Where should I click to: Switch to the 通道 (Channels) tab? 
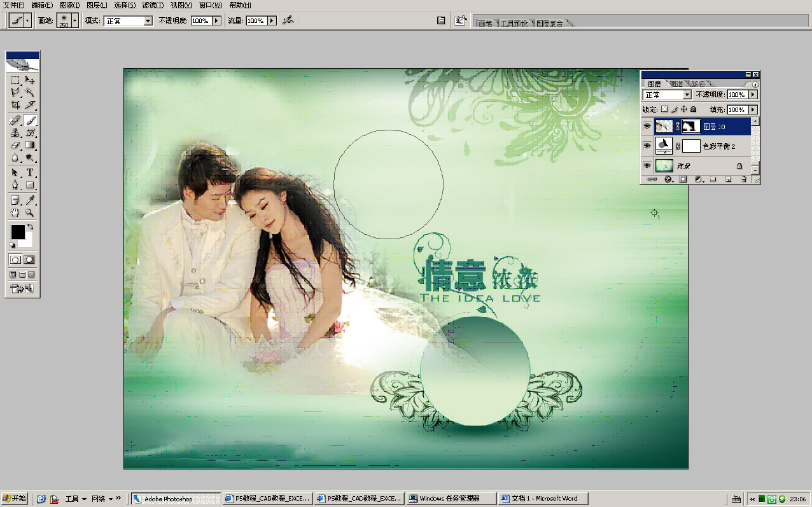(x=676, y=84)
